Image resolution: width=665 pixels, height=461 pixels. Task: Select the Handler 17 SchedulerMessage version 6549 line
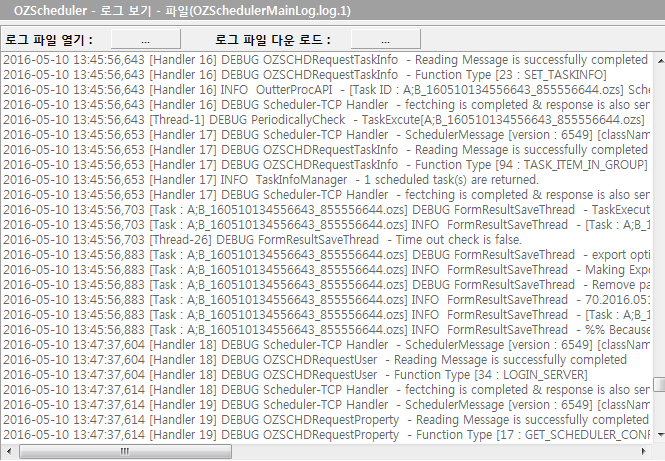pos(327,135)
